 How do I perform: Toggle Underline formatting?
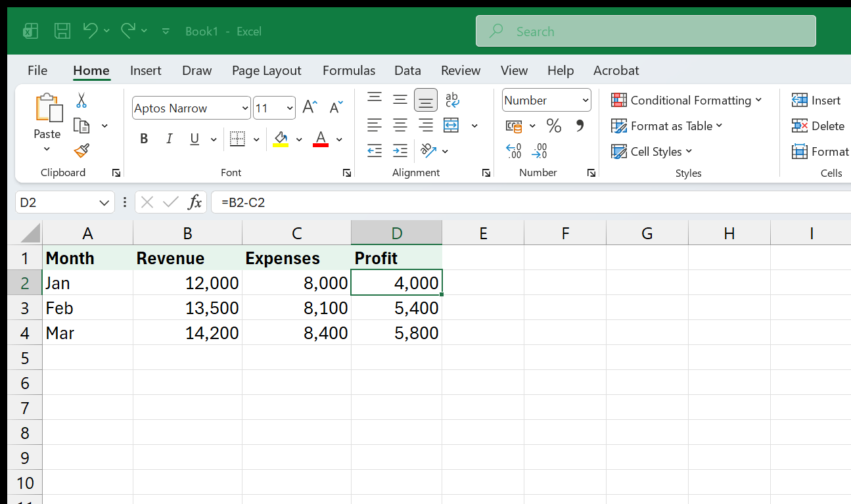pyautogui.click(x=195, y=139)
